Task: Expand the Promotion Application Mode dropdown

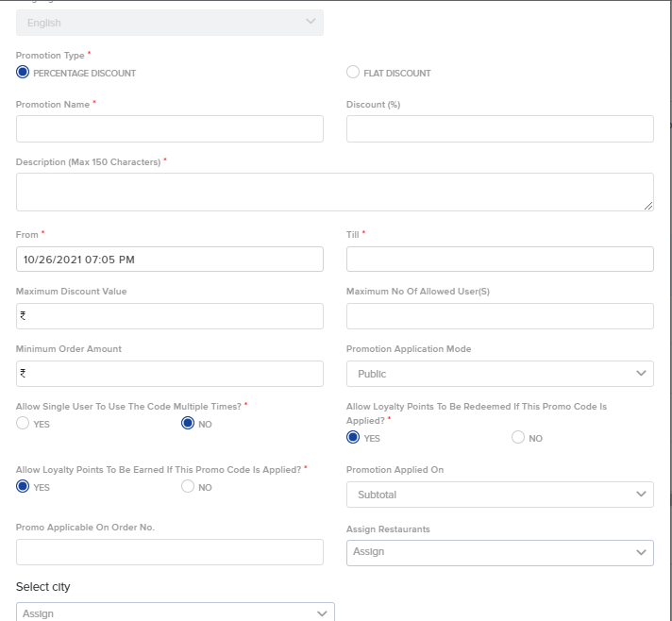Action: (x=499, y=374)
